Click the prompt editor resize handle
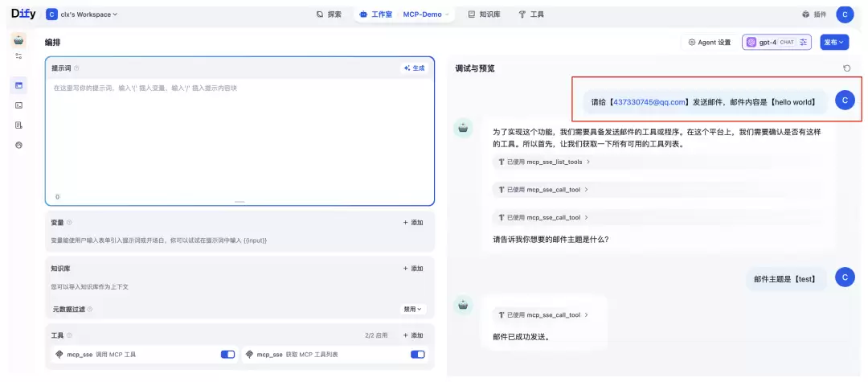Screen dimensions: 868x382 [x=240, y=202]
